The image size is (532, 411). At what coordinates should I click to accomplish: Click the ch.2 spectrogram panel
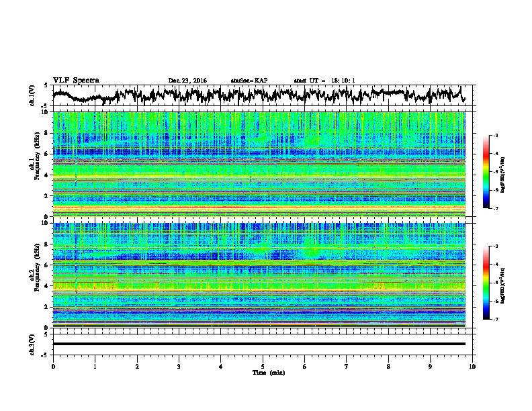click(259, 275)
